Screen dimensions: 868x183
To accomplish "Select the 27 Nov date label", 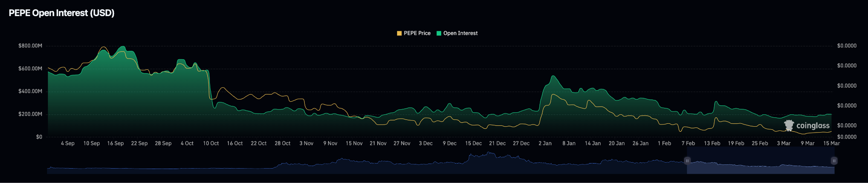I will pos(402,143).
